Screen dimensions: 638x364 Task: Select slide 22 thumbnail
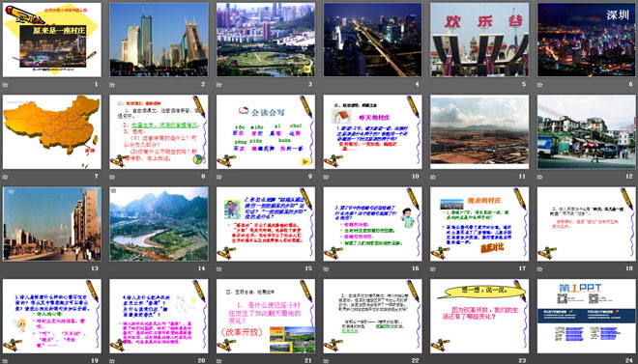[373, 316]
